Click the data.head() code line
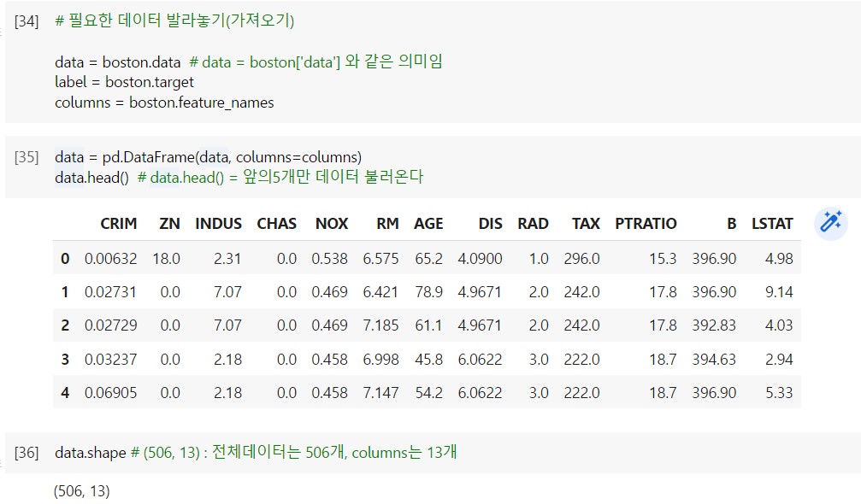Image resolution: width=861 pixels, height=504 pixels. pos(239,178)
